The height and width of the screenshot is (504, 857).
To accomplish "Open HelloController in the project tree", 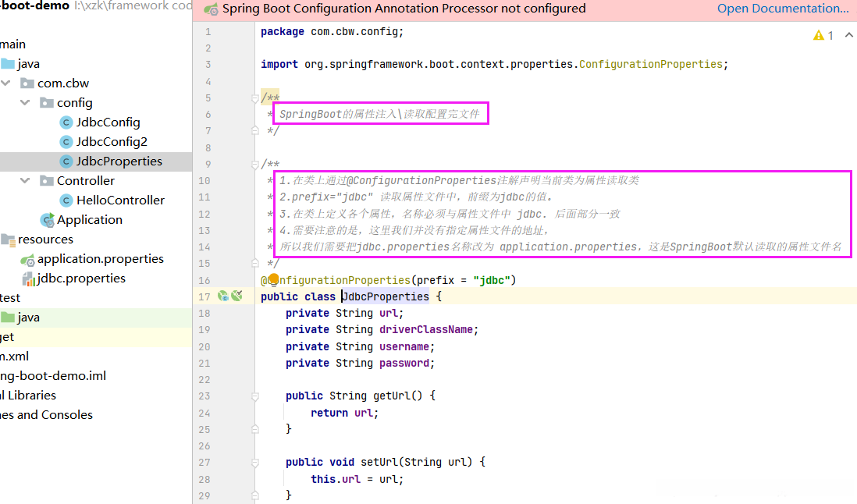I will click(x=120, y=201).
